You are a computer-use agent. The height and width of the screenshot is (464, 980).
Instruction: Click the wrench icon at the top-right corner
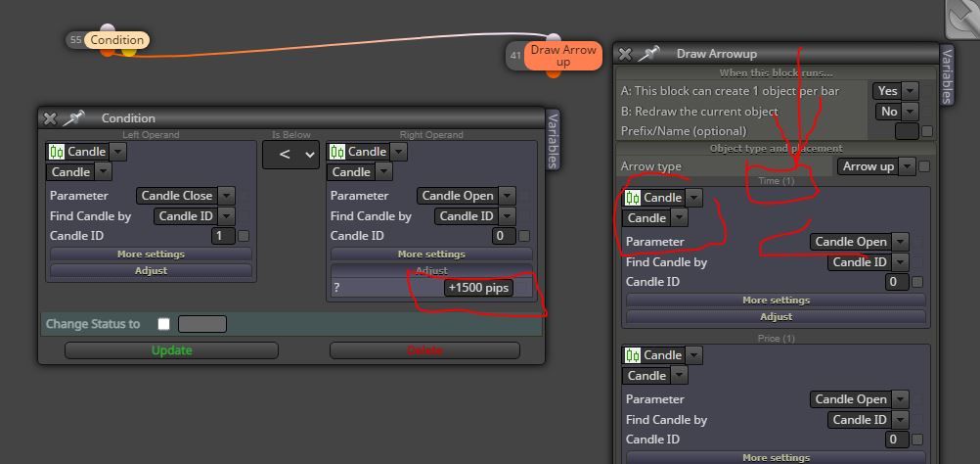[x=962, y=19]
